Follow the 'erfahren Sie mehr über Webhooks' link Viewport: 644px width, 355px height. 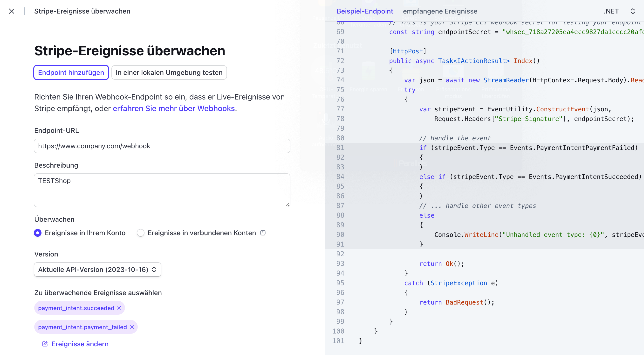[x=174, y=108]
